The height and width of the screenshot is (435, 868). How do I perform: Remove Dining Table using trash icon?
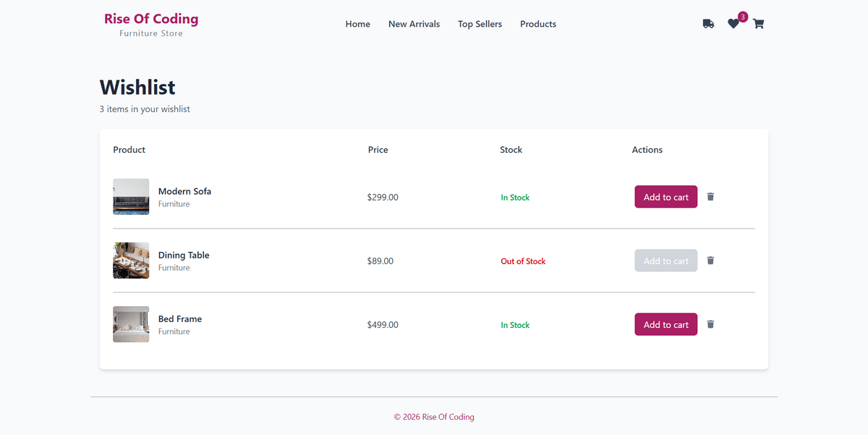click(710, 261)
